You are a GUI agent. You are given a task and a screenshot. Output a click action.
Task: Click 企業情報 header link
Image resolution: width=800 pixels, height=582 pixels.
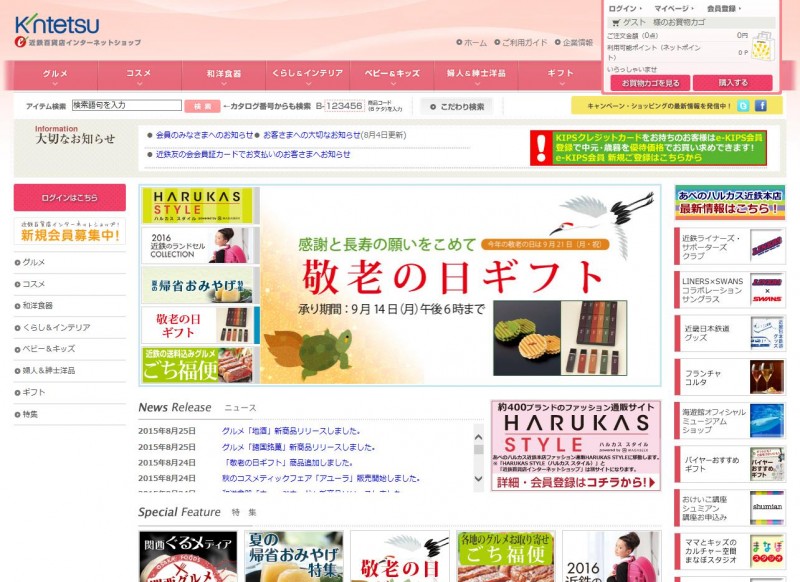(574, 43)
